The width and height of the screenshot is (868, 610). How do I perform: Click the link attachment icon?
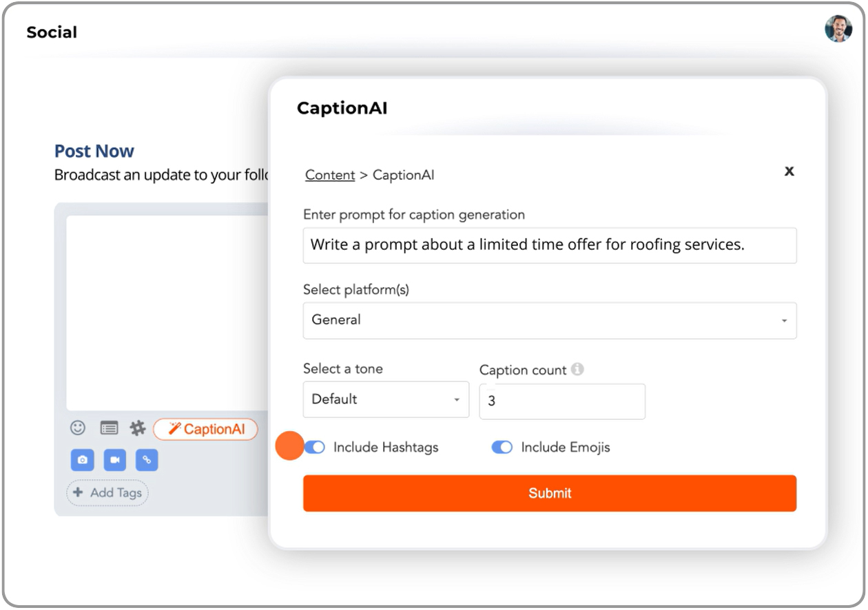[x=147, y=460]
